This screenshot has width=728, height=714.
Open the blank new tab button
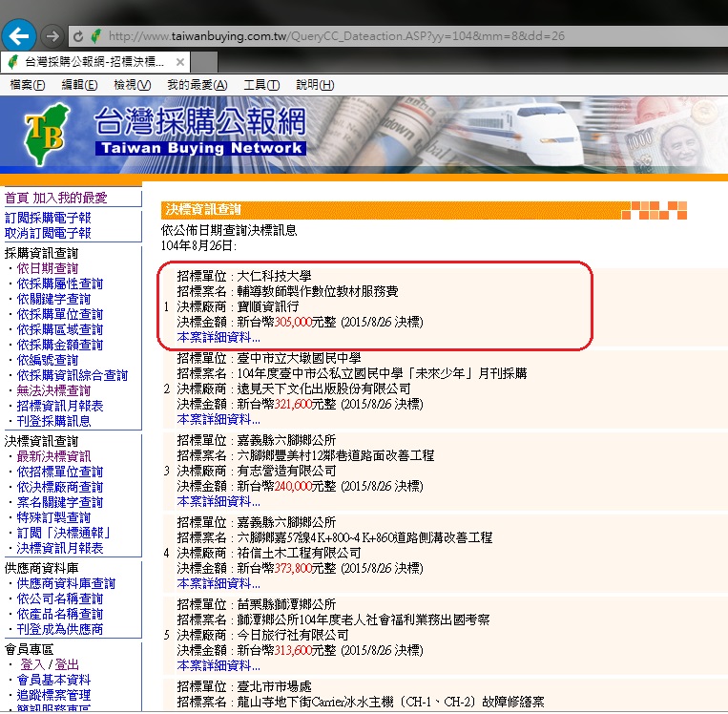(x=204, y=62)
